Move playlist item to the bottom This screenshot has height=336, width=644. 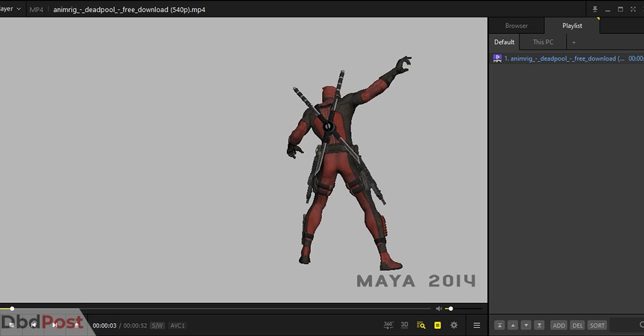[539, 325]
